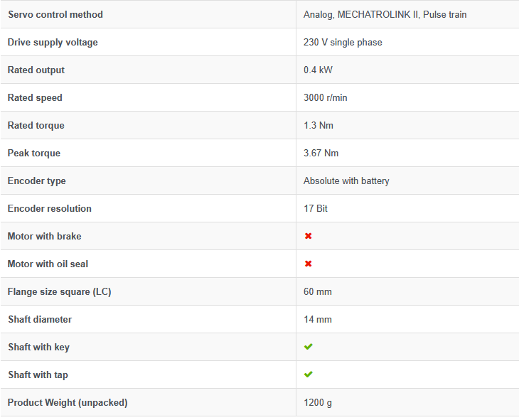The image size is (519, 420).
Task: Click the Analog, MECHATROLINK II, Pulse train value
Action: pos(385,14)
